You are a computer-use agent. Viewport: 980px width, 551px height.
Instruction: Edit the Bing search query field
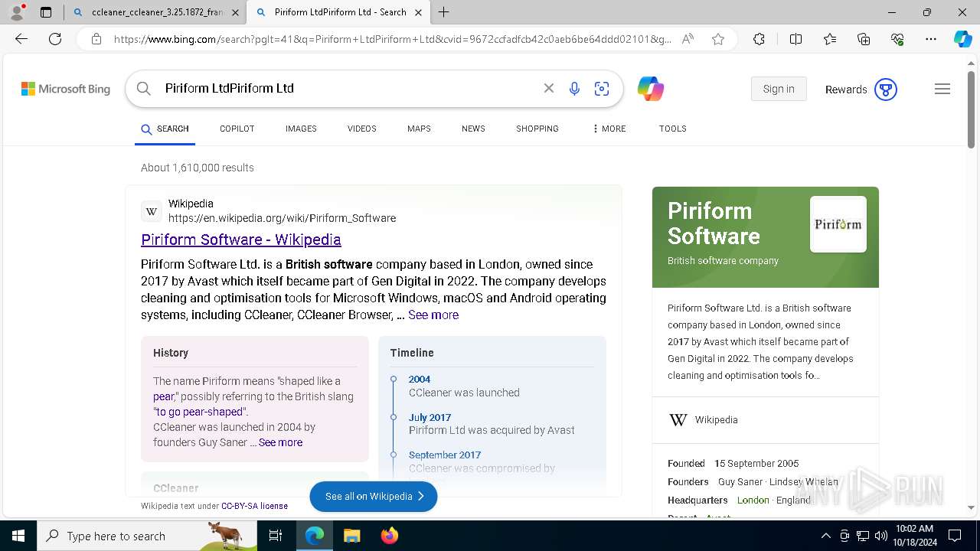coord(348,89)
